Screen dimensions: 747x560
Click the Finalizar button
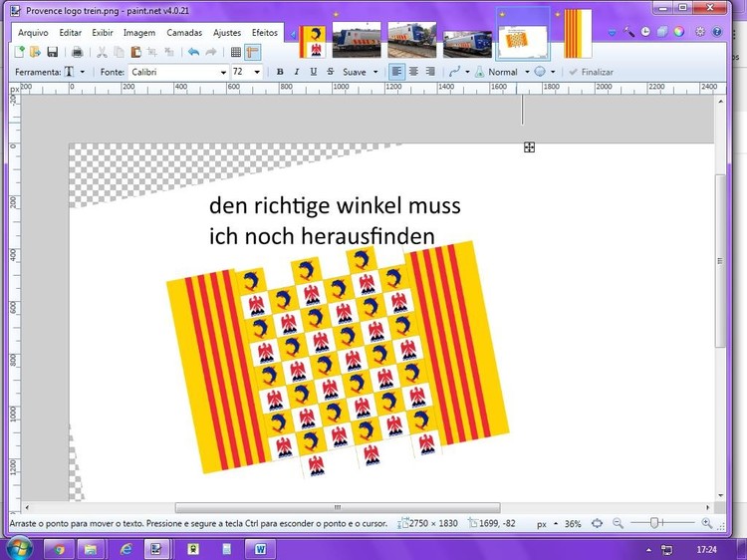(591, 72)
